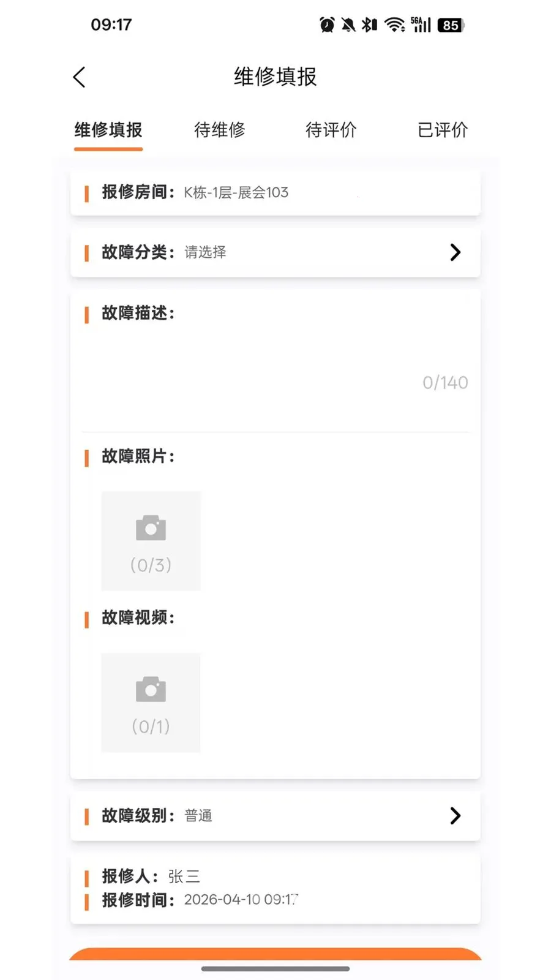
Task: Add a photo via the (0/3) tile
Action: [x=151, y=541]
